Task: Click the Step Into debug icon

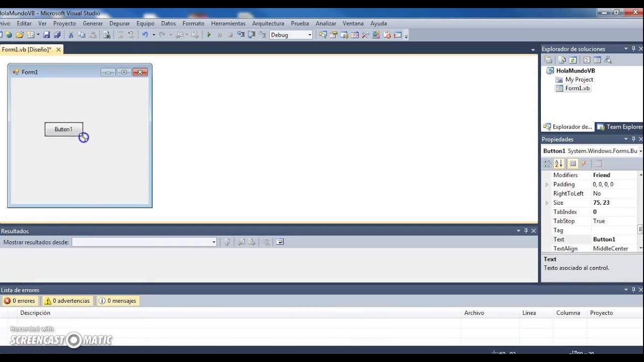Action: [x=241, y=35]
